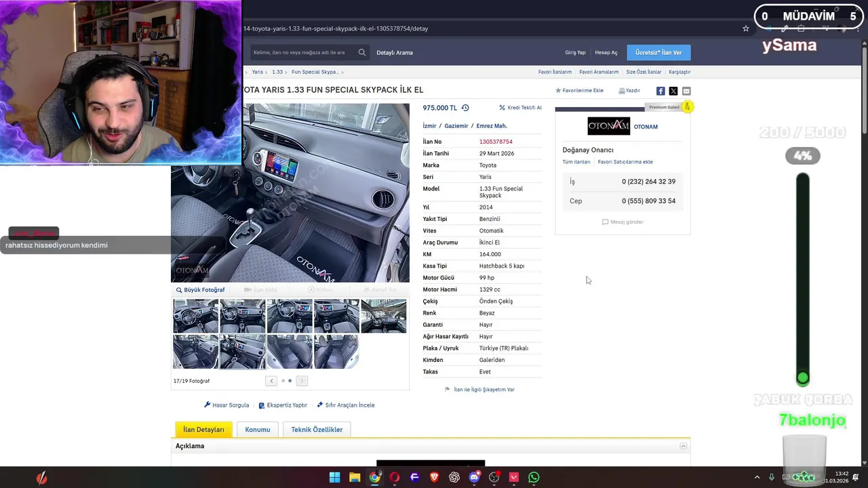
Task: Click the Yazdır printer icon
Action: pyautogui.click(x=622, y=90)
